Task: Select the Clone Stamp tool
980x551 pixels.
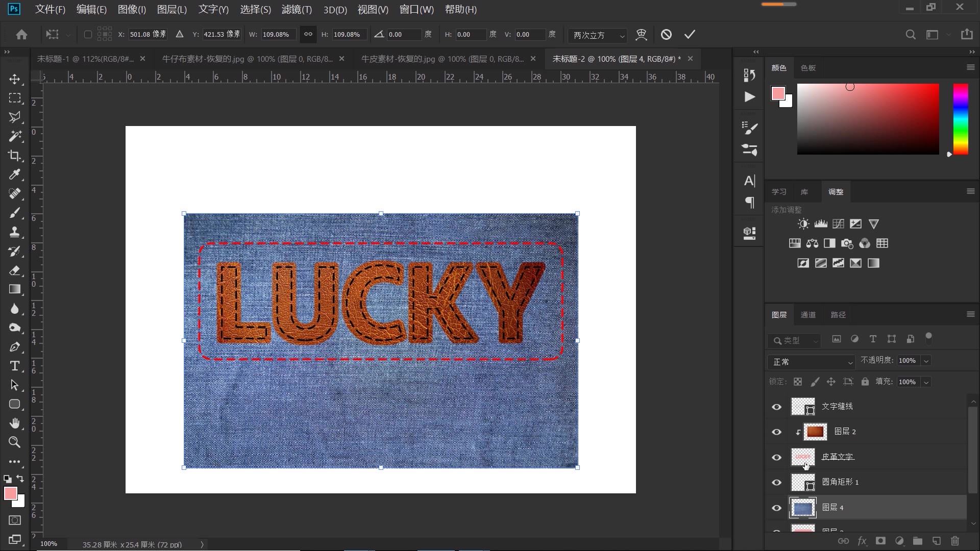Action: 14,232
